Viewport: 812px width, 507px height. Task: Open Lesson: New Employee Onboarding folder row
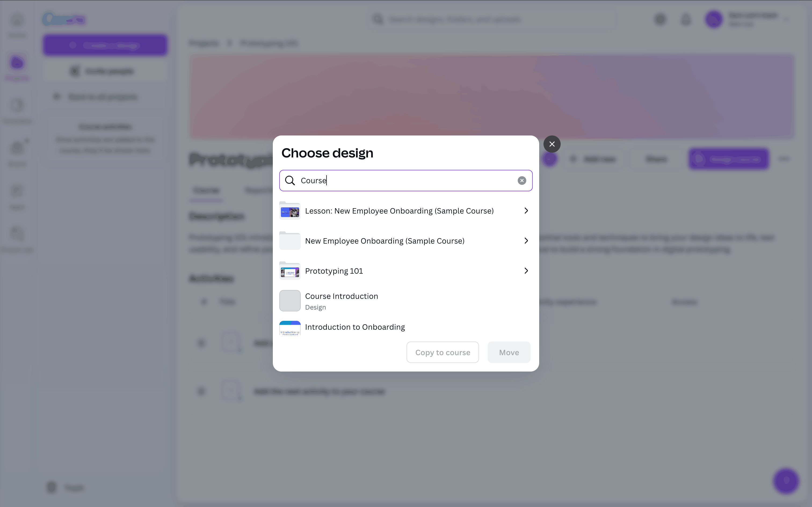[399, 211]
